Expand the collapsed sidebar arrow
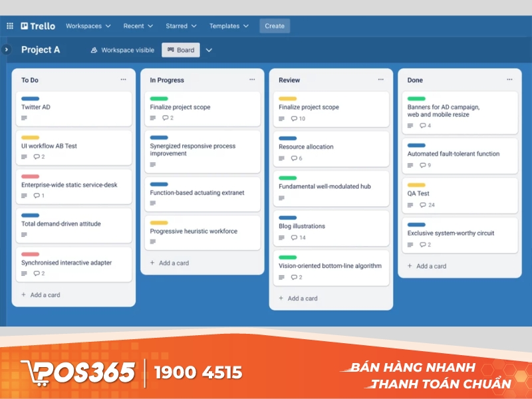The image size is (532, 399). pyautogui.click(x=6, y=49)
